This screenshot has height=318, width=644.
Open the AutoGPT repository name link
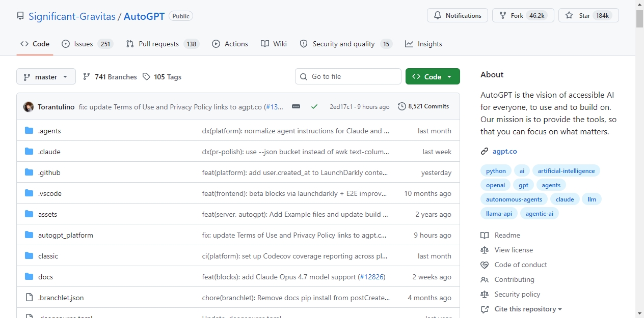145,16
